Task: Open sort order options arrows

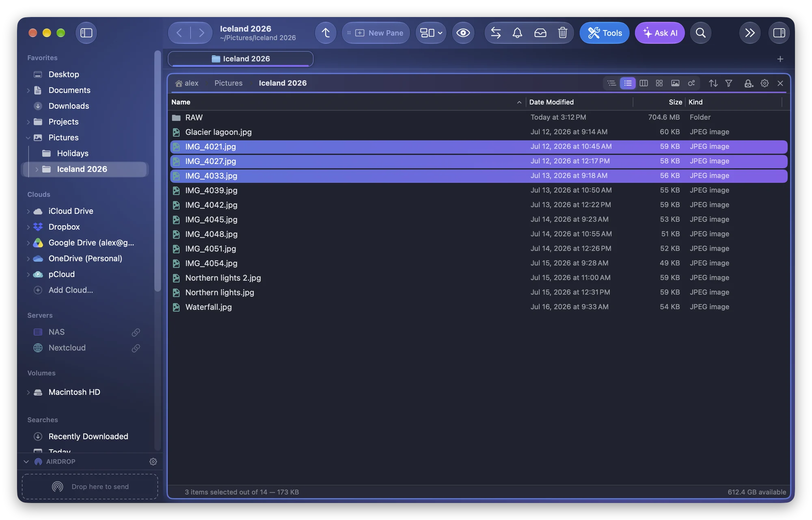Action: click(713, 83)
